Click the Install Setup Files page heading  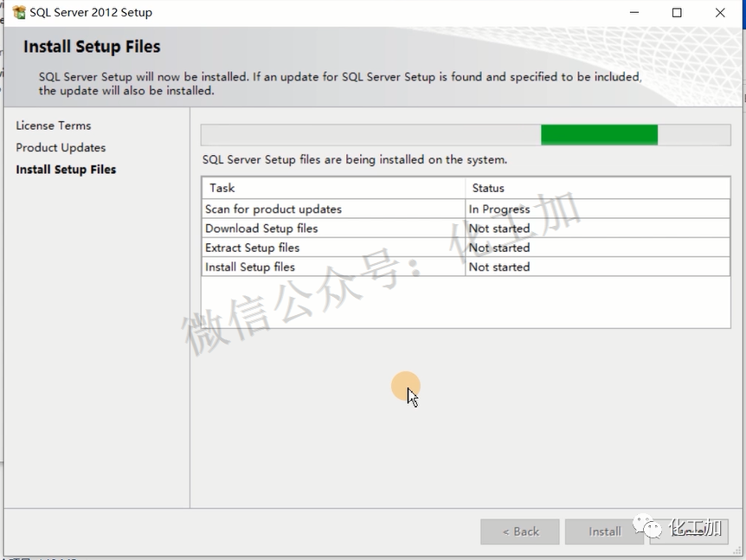point(92,47)
